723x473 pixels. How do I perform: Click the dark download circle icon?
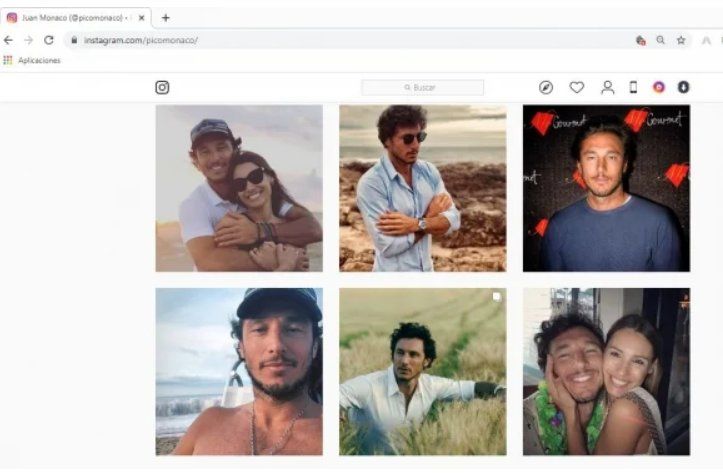point(684,87)
